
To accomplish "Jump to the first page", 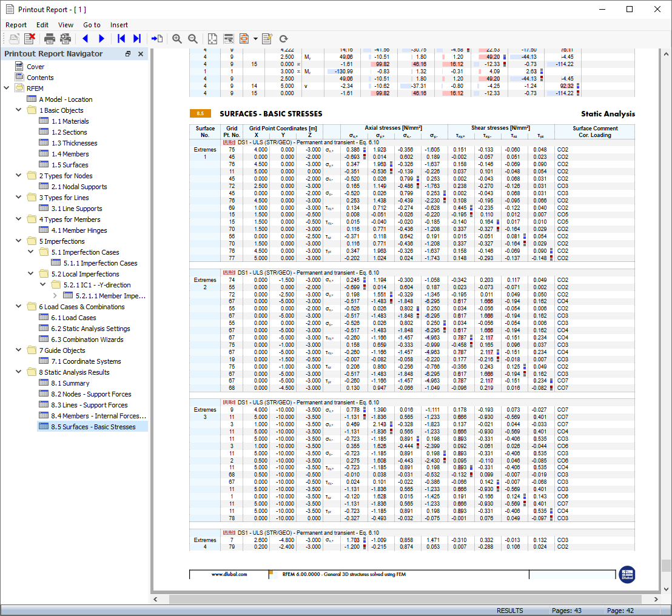I will tap(121, 39).
